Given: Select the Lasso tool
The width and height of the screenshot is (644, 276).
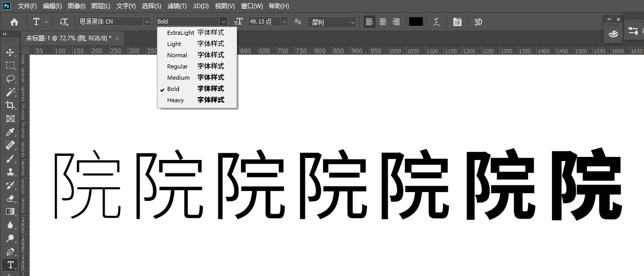Looking at the screenshot, I should point(10,79).
